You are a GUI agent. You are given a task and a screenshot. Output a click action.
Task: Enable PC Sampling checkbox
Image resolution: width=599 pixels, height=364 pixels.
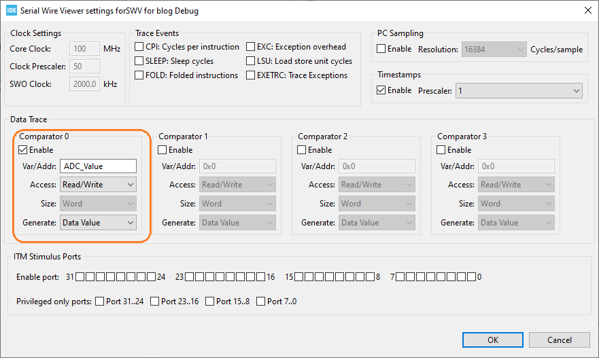point(381,49)
